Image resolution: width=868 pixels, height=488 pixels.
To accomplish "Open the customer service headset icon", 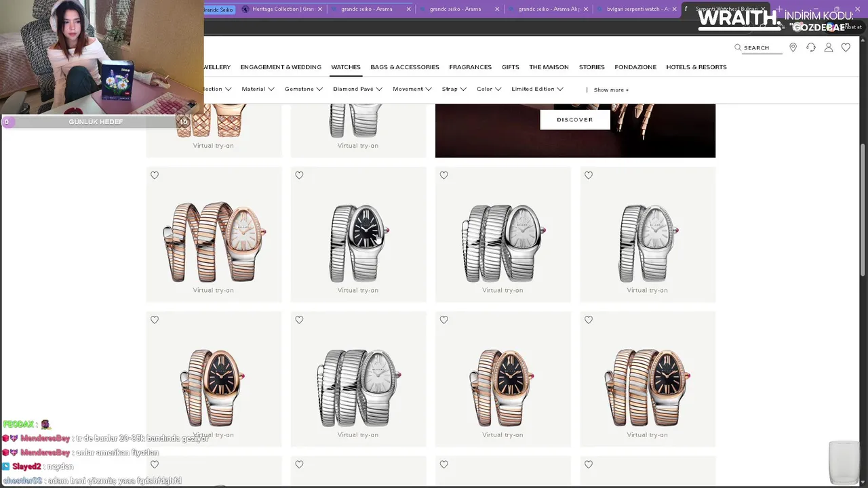I will coord(811,47).
